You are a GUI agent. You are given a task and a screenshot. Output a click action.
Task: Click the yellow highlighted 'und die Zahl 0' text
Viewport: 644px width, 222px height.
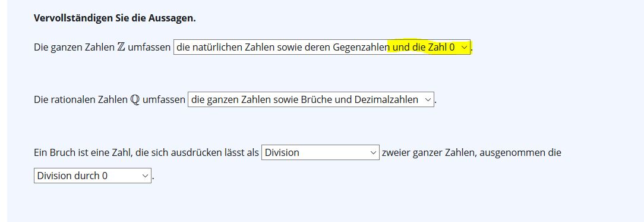click(x=424, y=47)
